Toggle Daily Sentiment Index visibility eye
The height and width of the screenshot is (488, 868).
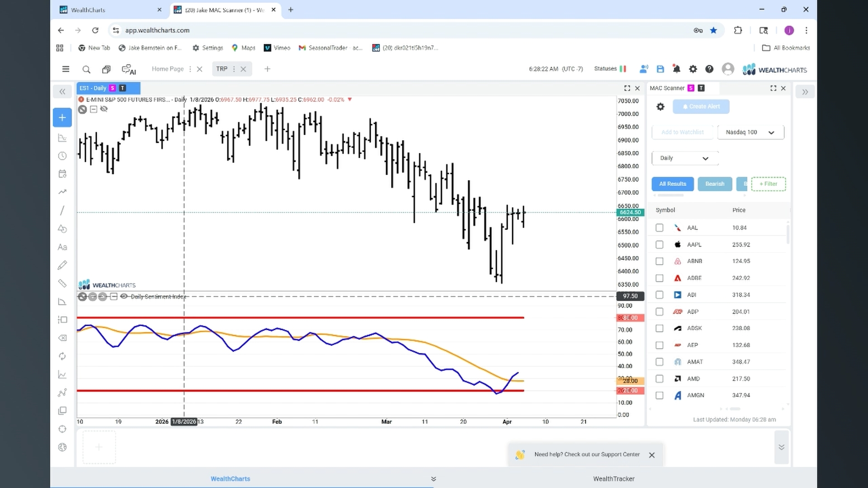tap(124, 296)
